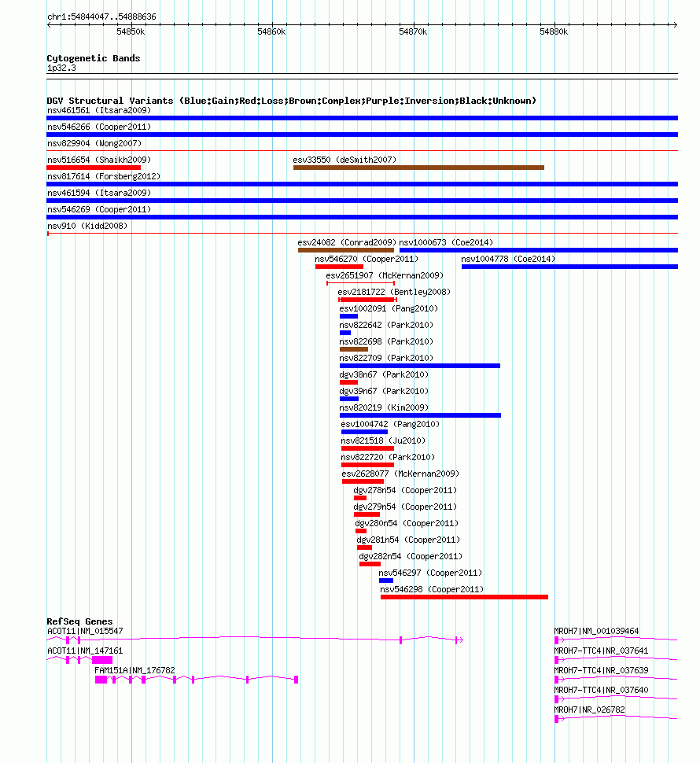The image size is (700, 763).
Task: Select dgv282n54 (Cooper2011) variant label
Action: [x=411, y=557]
